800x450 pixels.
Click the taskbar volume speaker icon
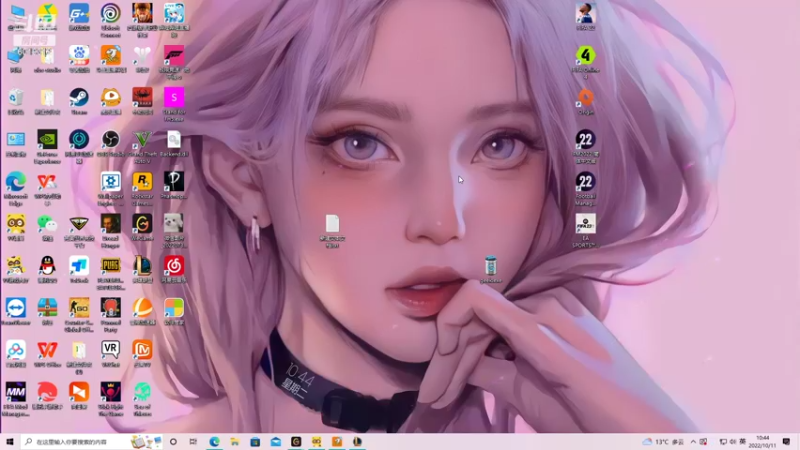click(x=733, y=442)
